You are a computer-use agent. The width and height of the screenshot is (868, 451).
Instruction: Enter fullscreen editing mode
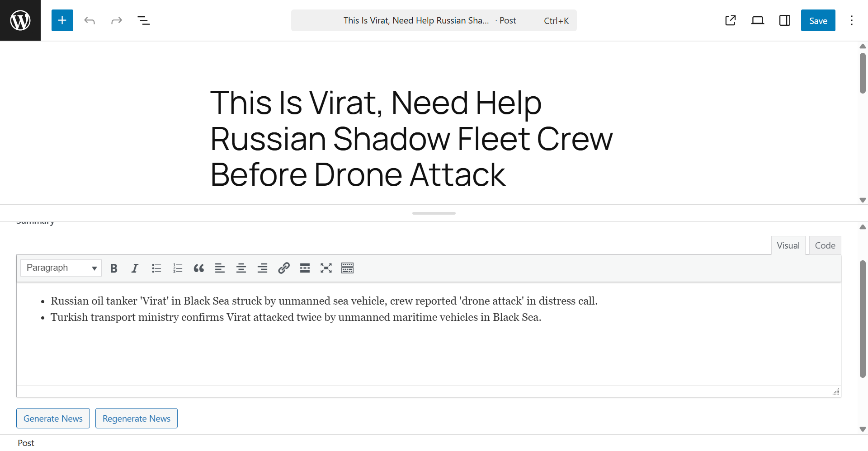[x=326, y=268]
